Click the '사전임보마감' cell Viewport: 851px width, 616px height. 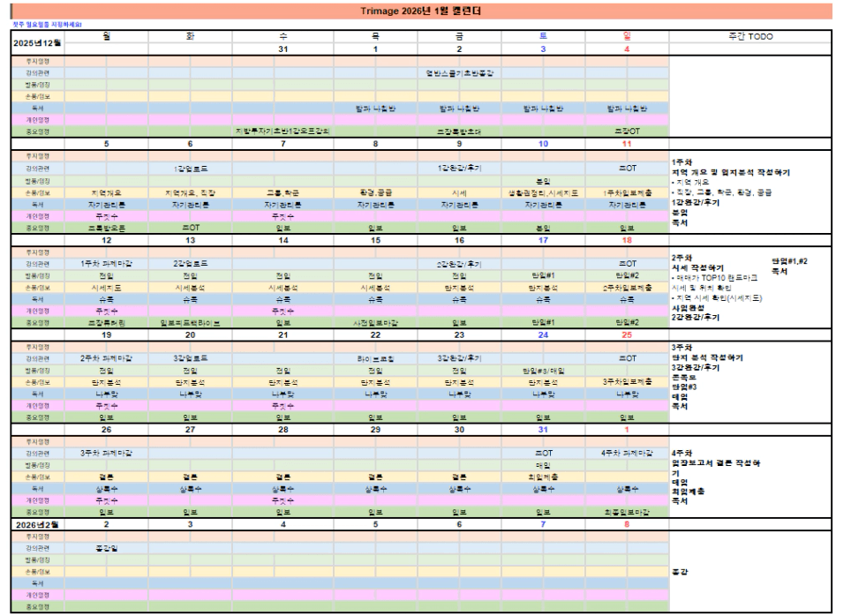(375, 323)
